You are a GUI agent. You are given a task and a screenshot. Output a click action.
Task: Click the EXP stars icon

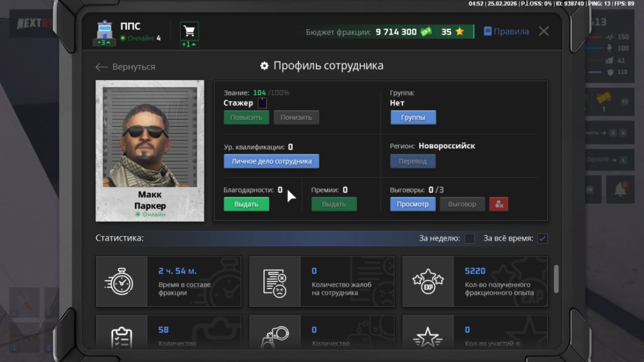tap(428, 281)
